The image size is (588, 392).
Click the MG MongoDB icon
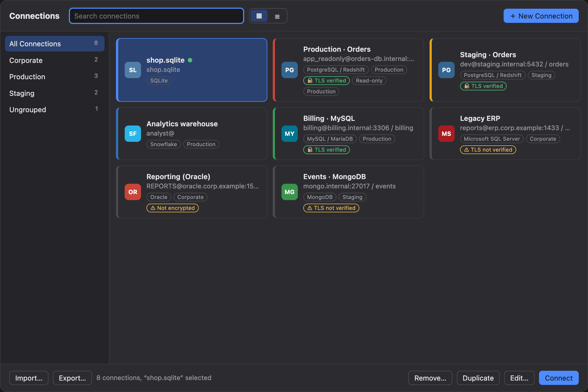pyautogui.click(x=289, y=192)
